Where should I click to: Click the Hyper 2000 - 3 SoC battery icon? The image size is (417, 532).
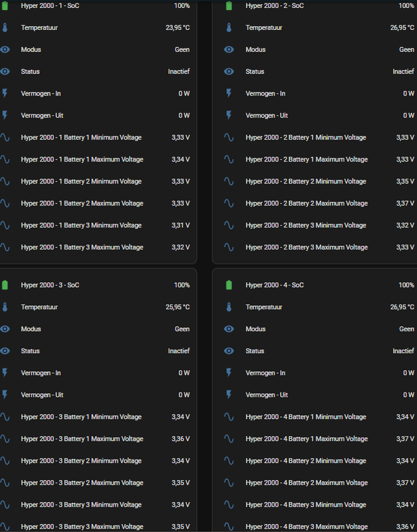(x=5, y=285)
